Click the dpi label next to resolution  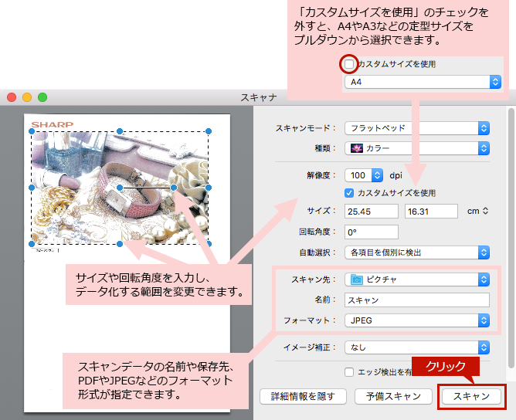pos(396,175)
